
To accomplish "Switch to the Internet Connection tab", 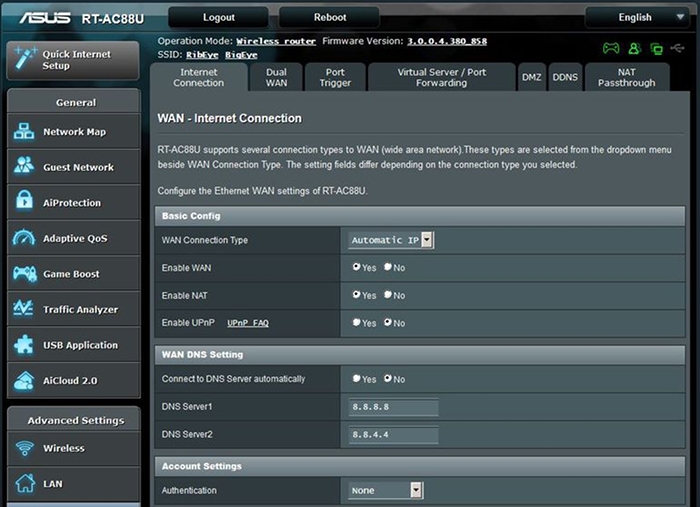I will point(199,77).
